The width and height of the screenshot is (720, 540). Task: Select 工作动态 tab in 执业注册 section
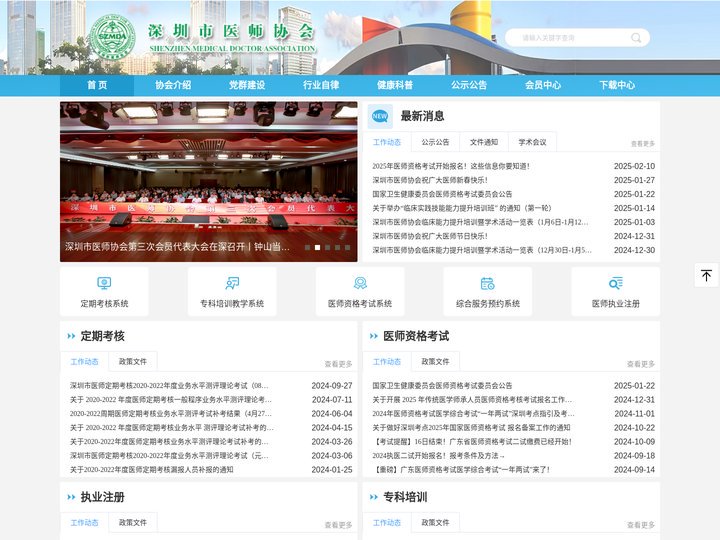[x=84, y=523]
